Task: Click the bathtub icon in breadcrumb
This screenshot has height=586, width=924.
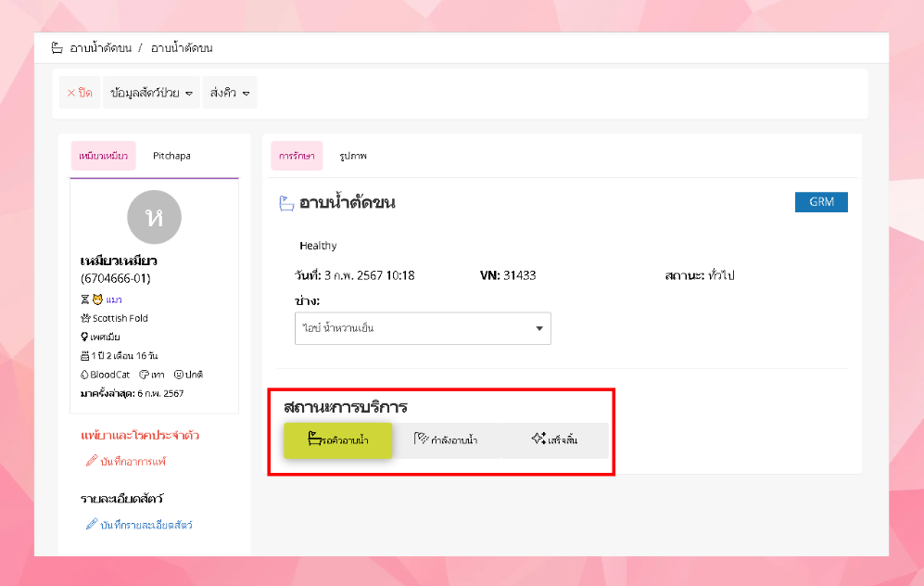Action: coord(57,48)
